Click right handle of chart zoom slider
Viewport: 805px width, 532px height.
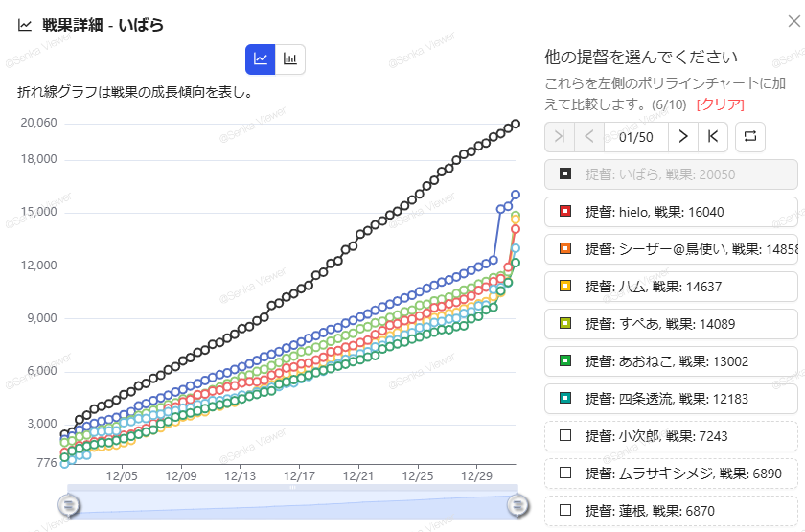(x=517, y=505)
